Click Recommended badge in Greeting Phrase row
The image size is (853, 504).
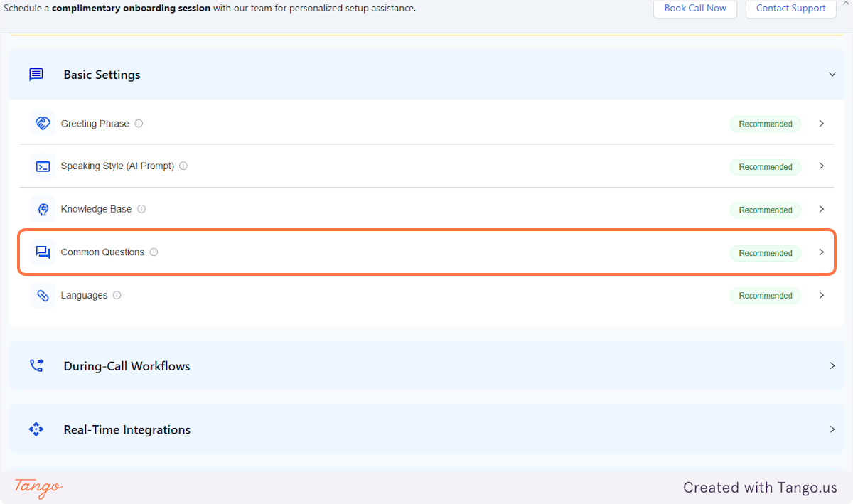pyautogui.click(x=766, y=124)
